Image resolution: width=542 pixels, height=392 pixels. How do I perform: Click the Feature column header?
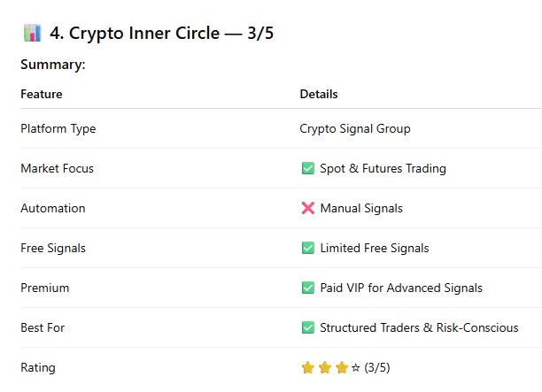[42, 94]
